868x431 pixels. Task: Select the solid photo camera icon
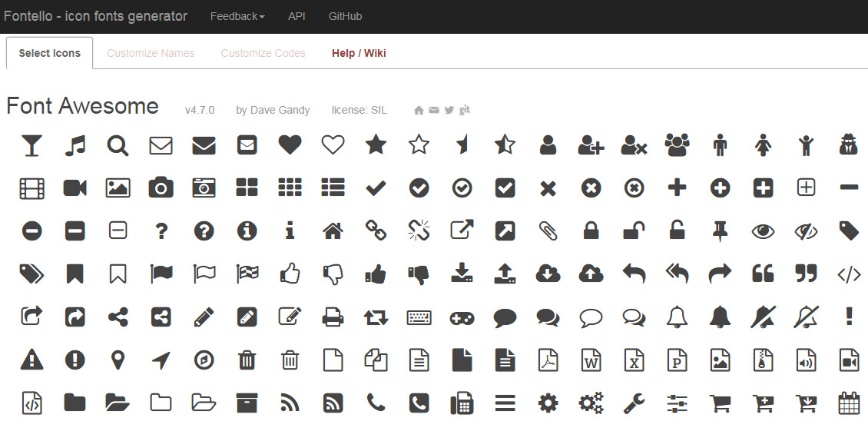pos(161,188)
